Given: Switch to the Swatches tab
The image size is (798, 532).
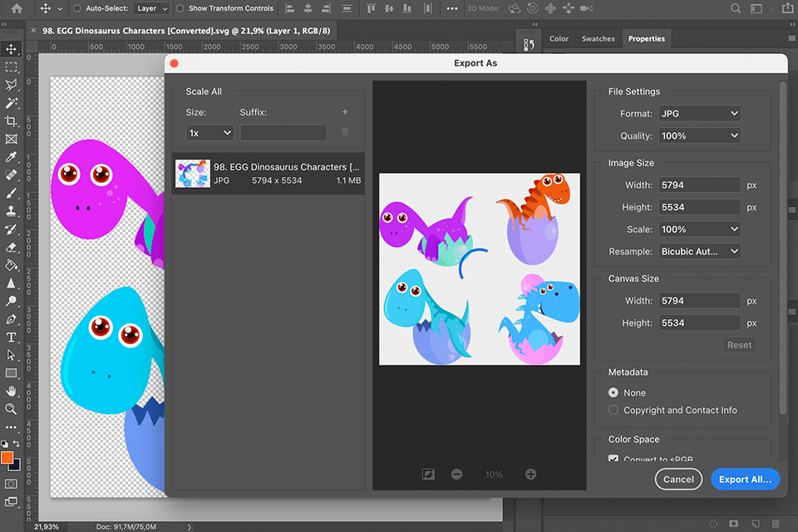Looking at the screenshot, I should pos(598,38).
